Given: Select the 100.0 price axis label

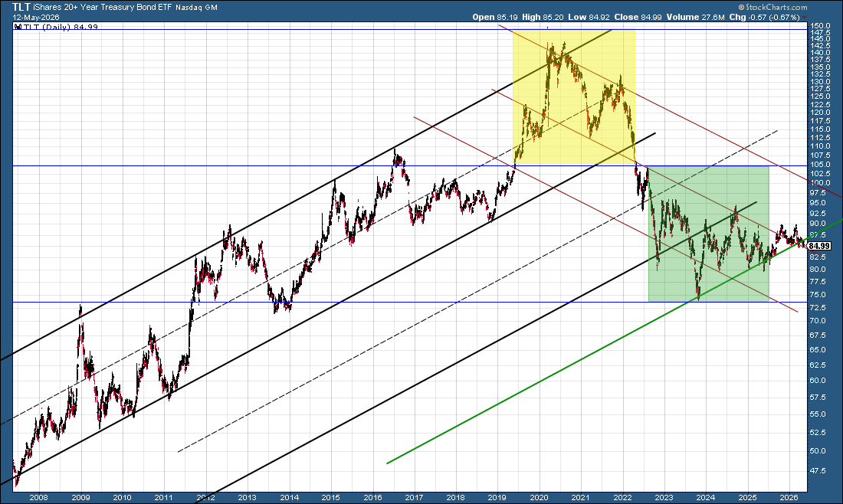Looking at the screenshot, I should 821,183.
